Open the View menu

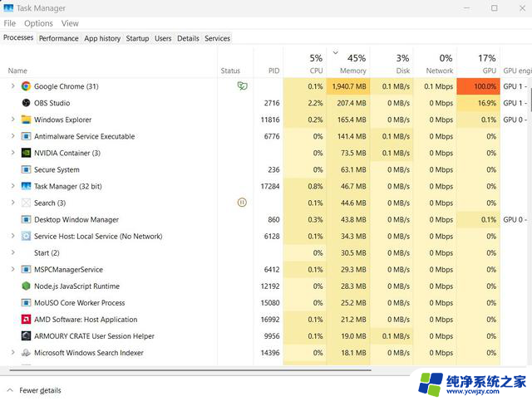[x=70, y=23]
